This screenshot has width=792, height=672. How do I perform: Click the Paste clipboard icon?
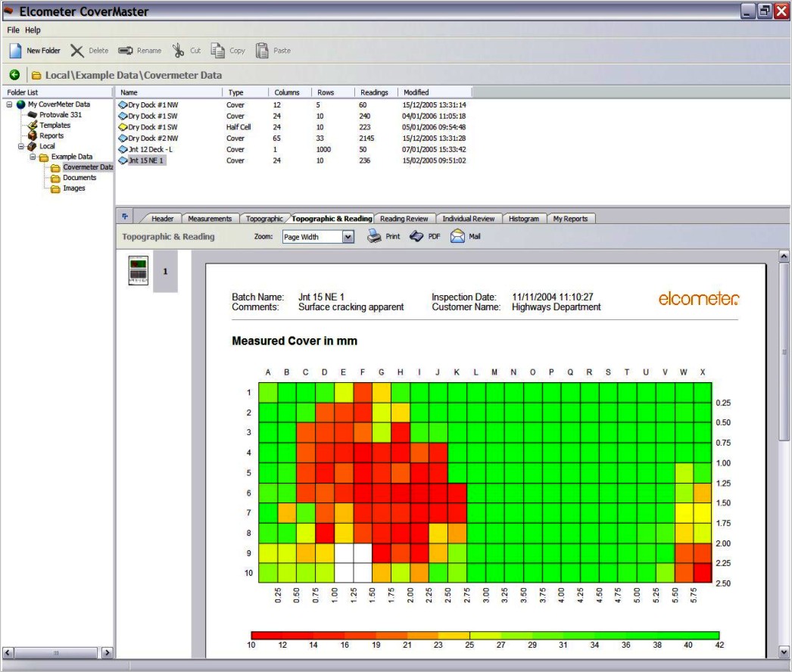click(x=262, y=51)
